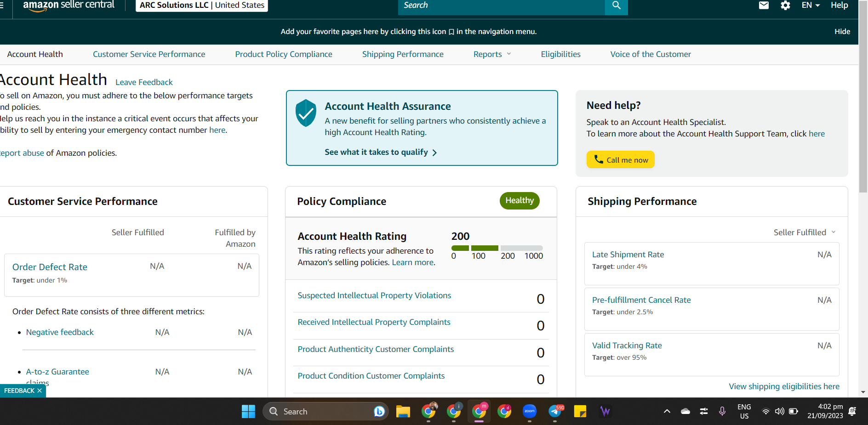
Task: Expand the Reports dropdown menu
Action: pyautogui.click(x=492, y=54)
